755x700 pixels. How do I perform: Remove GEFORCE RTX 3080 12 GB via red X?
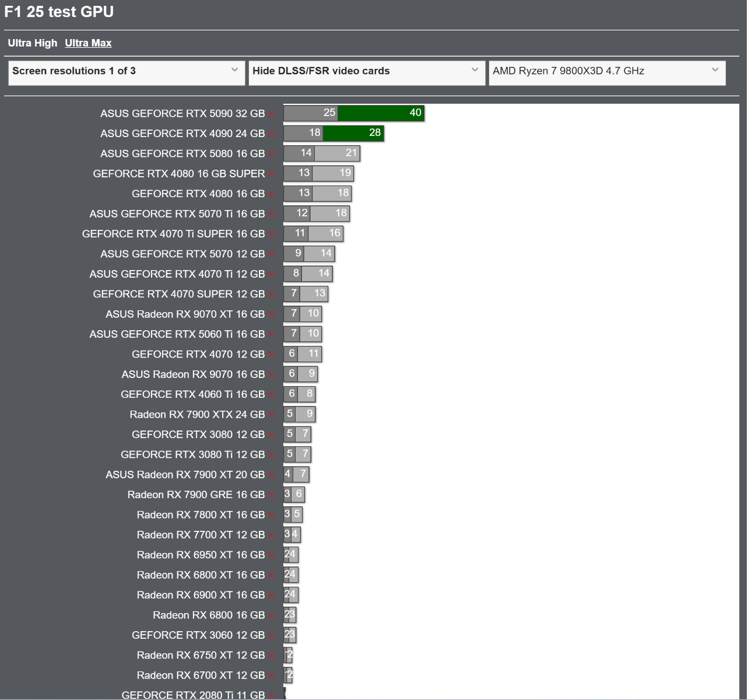[272, 435]
